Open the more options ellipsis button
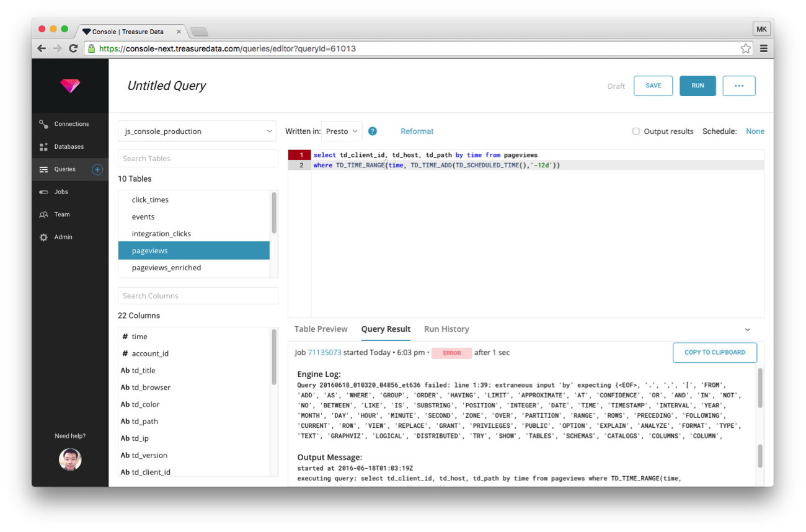Viewport: 806px width, 532px height. click(x=739, y=86)
